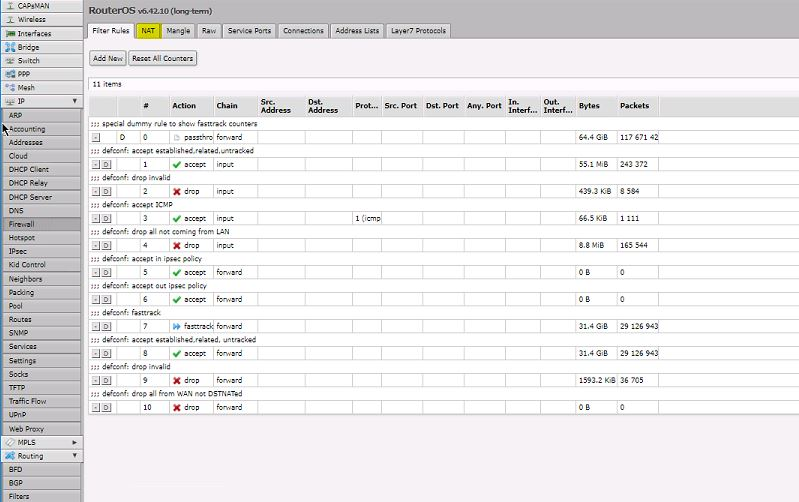
Task: Open Interfaces via its sidebar icon
Action: 10,34
